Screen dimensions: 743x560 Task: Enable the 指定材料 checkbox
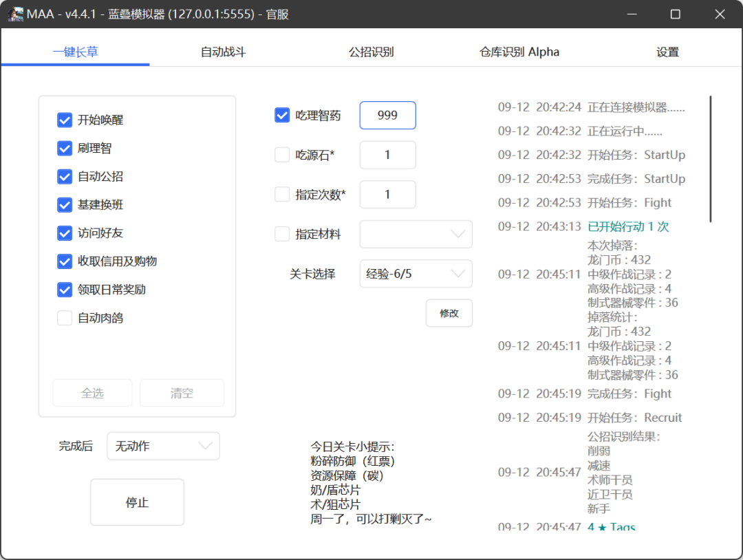[282, 234]
